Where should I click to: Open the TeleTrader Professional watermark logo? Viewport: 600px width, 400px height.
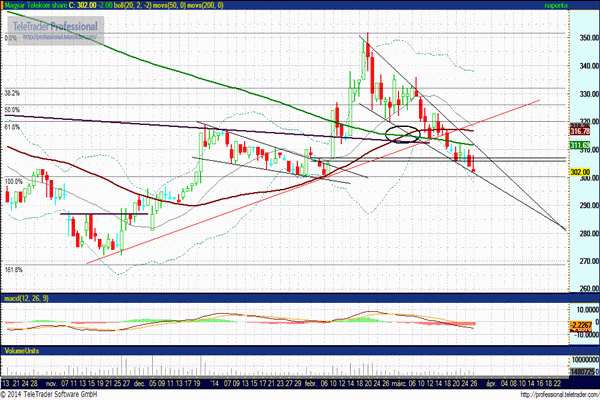pyautogui.click(x=55, y=30)
